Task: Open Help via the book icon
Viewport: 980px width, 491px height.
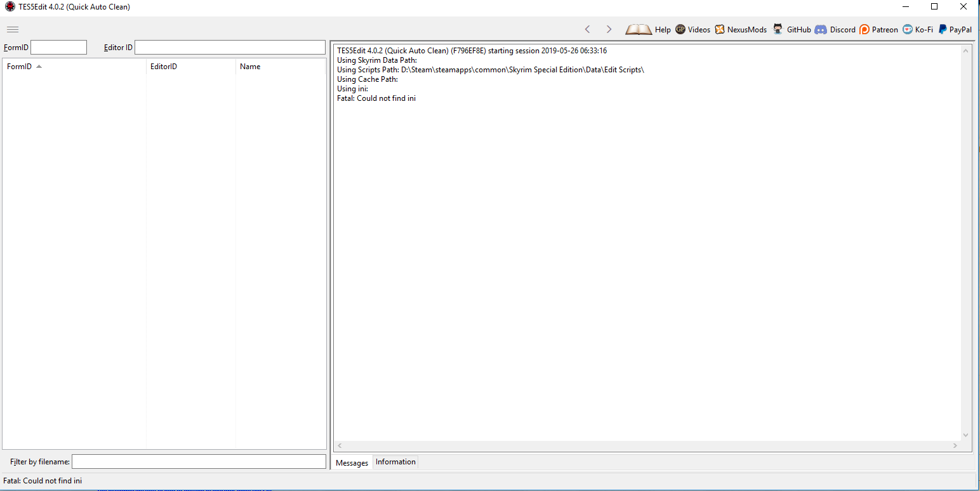Action: [x=639, y=29]
